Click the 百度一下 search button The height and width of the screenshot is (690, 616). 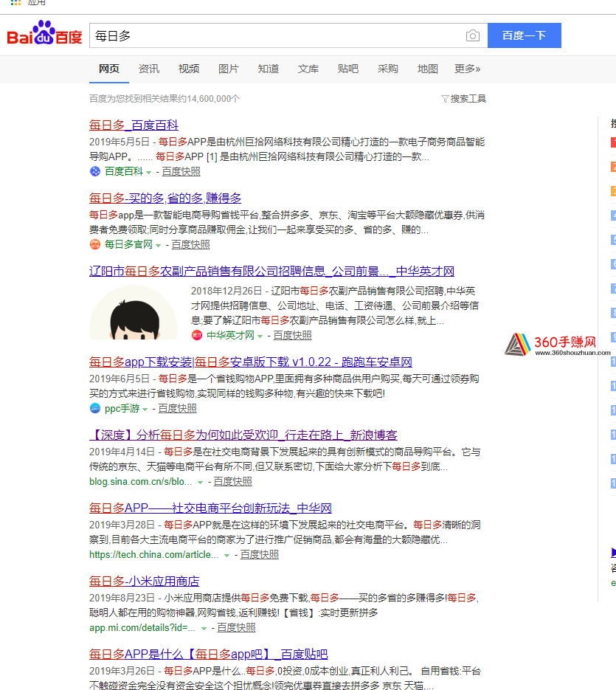(524, 35)
